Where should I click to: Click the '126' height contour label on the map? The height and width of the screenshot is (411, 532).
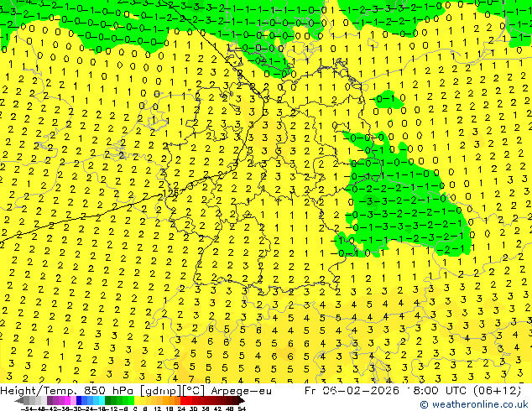(170, 193)
